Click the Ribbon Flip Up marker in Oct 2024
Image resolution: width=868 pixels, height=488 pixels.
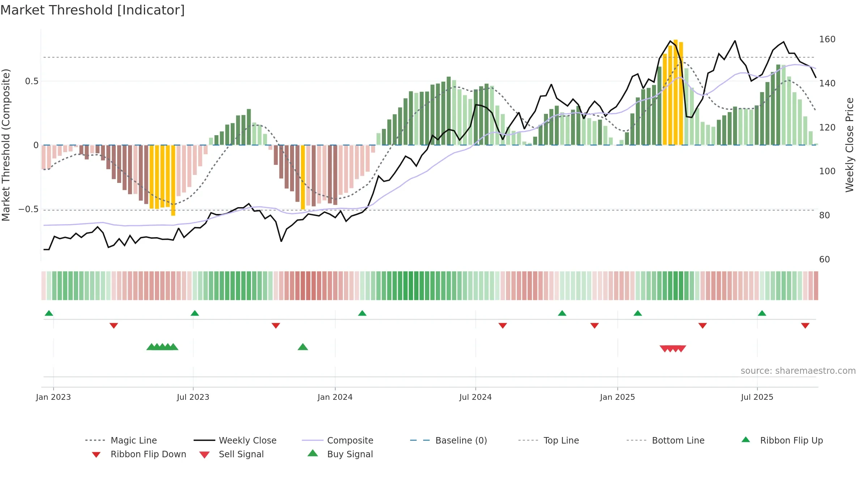point(562,313)
